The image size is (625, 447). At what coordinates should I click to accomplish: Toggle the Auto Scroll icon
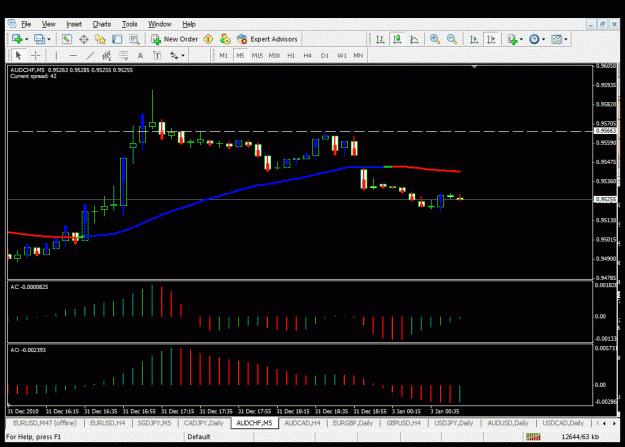(x=474, y=39)
